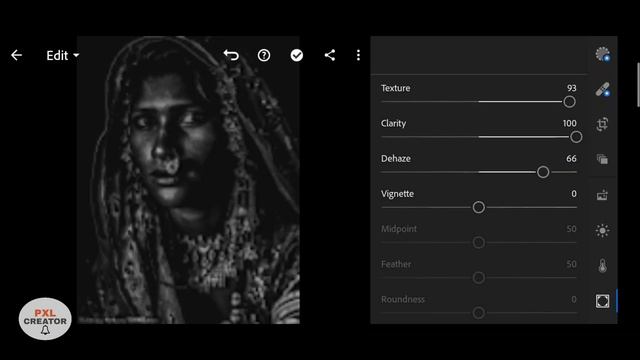640x360 pixels.
Task: Confirm edits with the checkmark icon
Action: [x=297, y=55]
